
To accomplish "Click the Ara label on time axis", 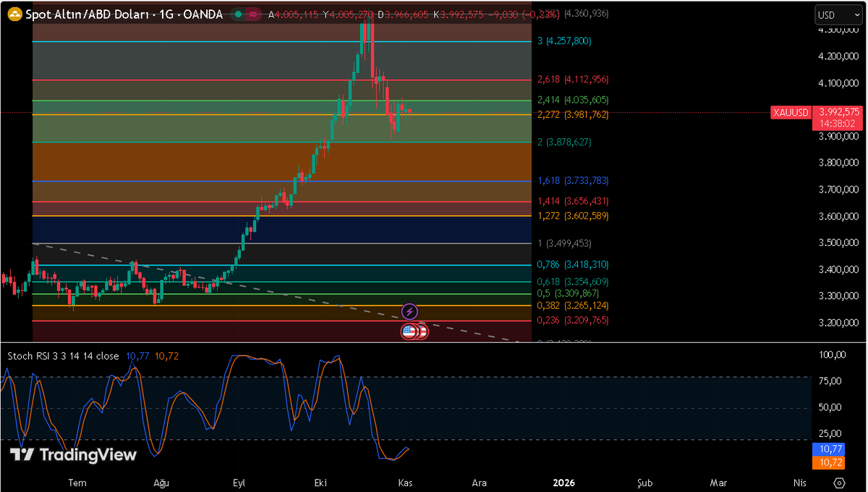I will [x=479, y=482].
